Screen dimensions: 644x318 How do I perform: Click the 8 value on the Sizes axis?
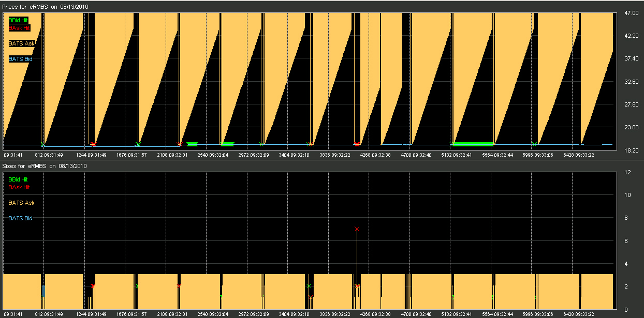tap(626, 218)
